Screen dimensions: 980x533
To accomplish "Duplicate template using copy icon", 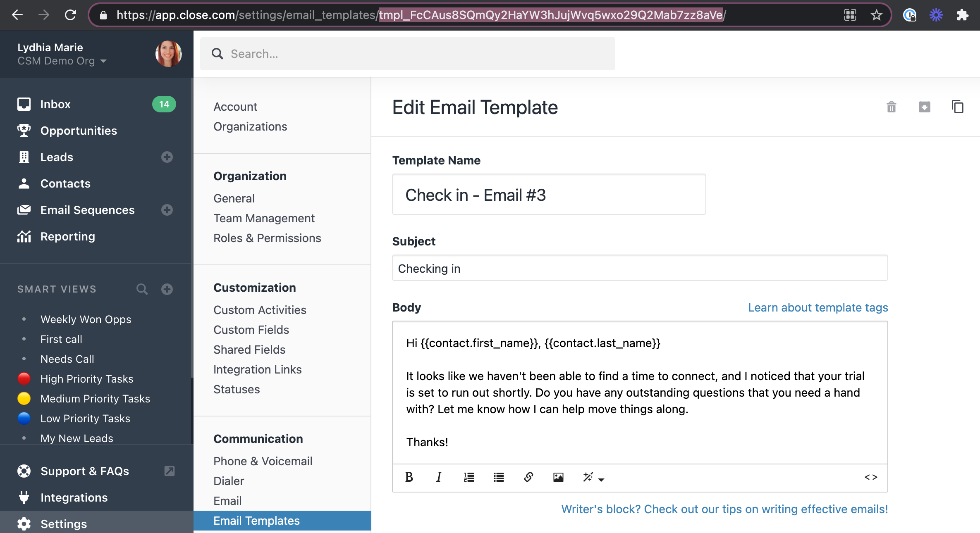I will [957, 107].
